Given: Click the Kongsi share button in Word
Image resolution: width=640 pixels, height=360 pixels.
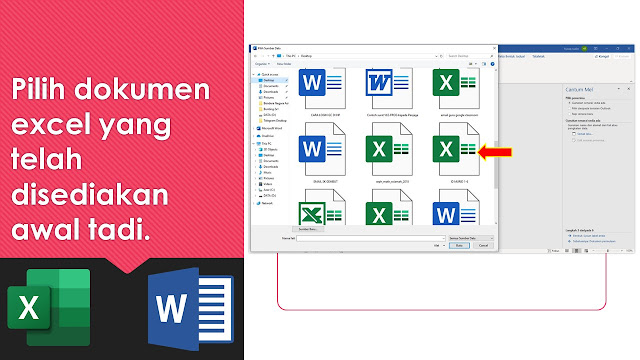Looking at the screenshot, I should (602, 56).
